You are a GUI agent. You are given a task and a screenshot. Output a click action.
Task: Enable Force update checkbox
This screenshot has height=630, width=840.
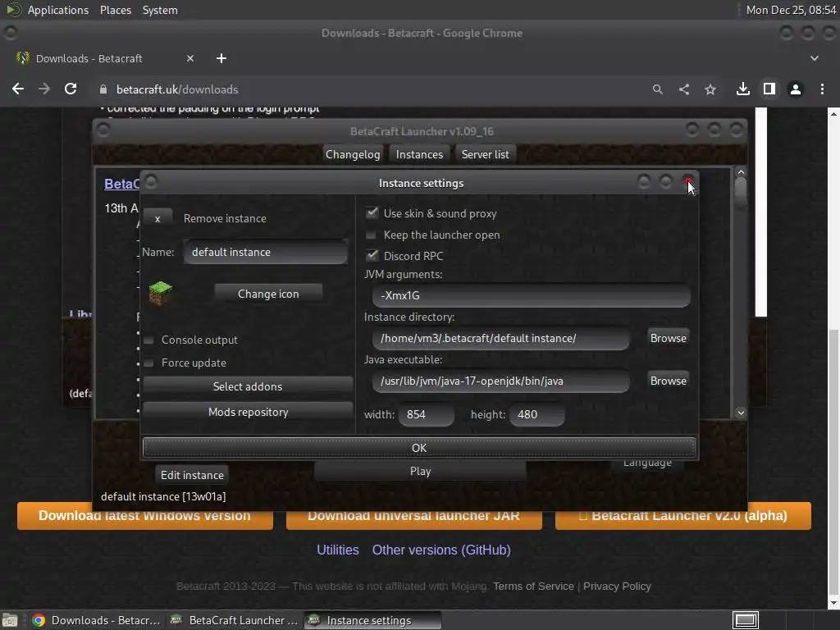[x=149, y=363]
